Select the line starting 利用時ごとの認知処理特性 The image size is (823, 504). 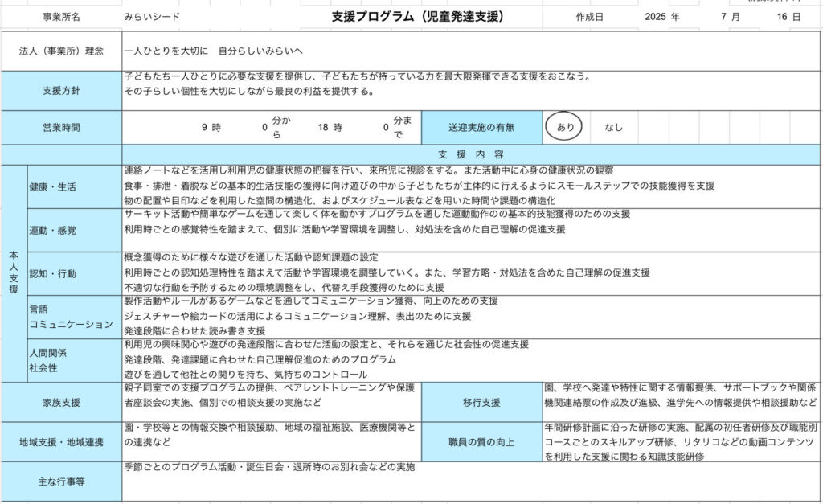387,273
